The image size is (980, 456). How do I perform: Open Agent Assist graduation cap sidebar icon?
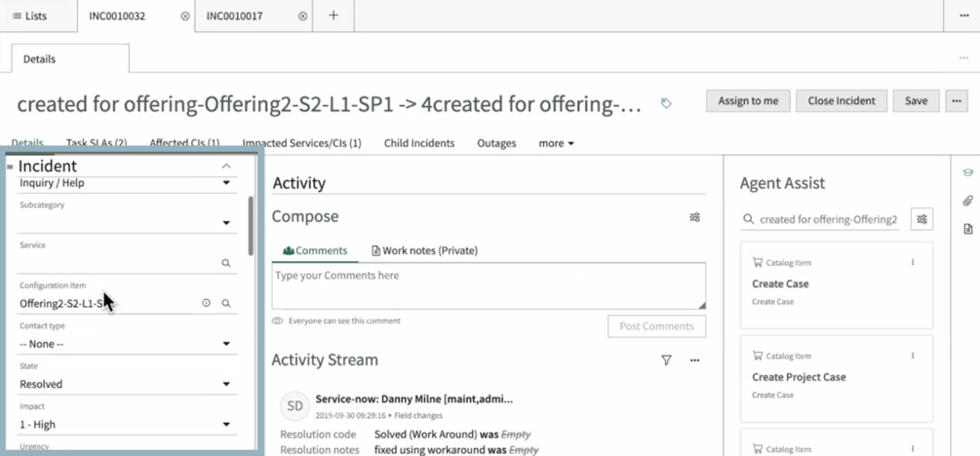pyautogui.click(x=967, y=172)
